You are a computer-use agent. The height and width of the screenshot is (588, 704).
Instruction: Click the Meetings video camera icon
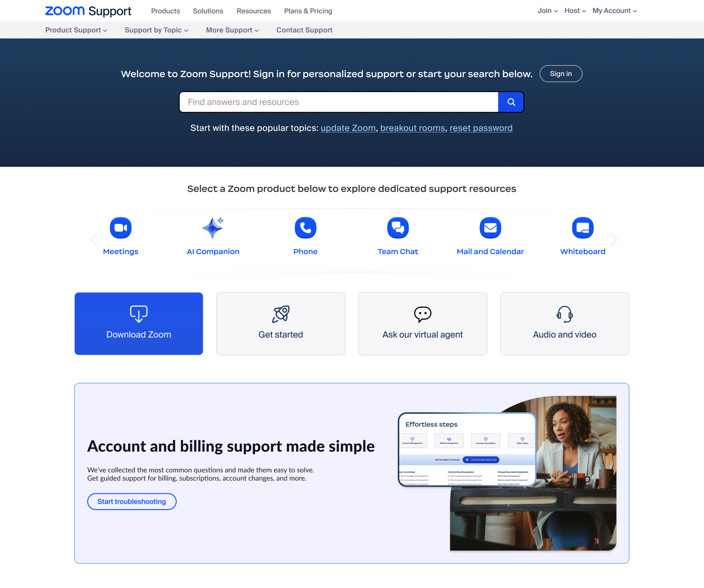coord(121,228)
